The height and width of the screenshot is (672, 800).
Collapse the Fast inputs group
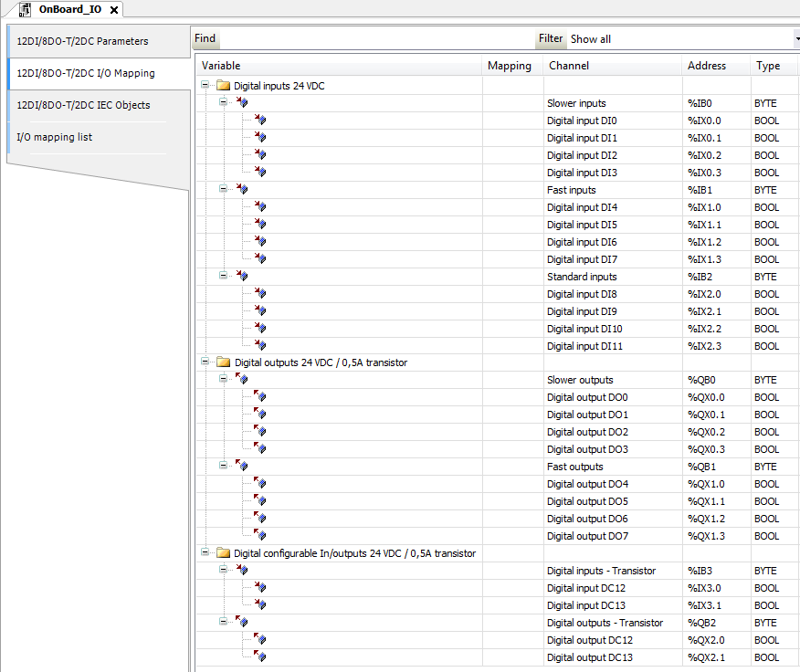(x=223, y=190)
